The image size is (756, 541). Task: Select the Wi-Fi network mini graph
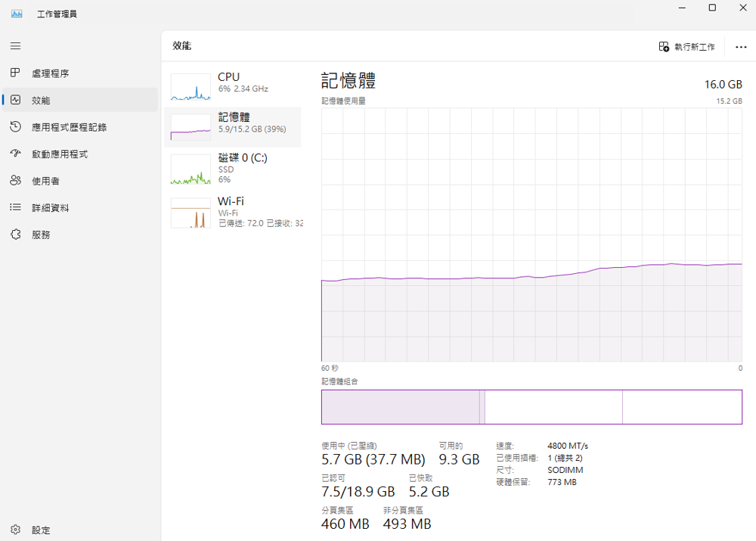(x=191, y=213)
